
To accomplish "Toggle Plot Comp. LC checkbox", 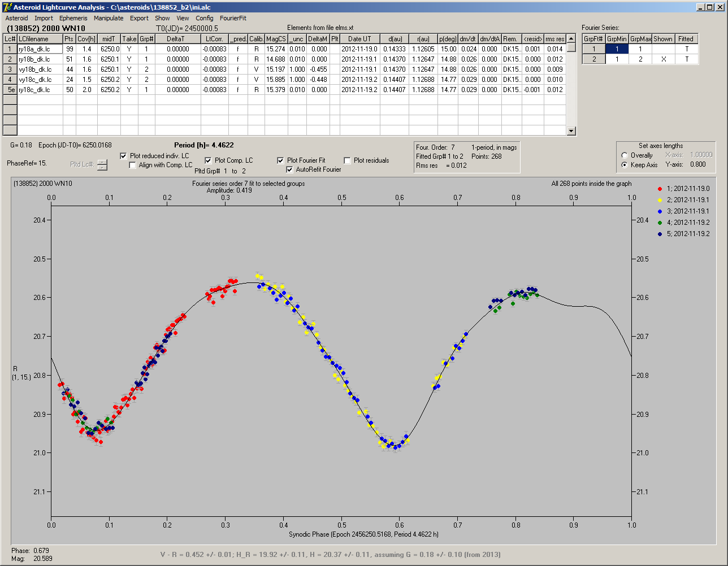I will [208, 160].
